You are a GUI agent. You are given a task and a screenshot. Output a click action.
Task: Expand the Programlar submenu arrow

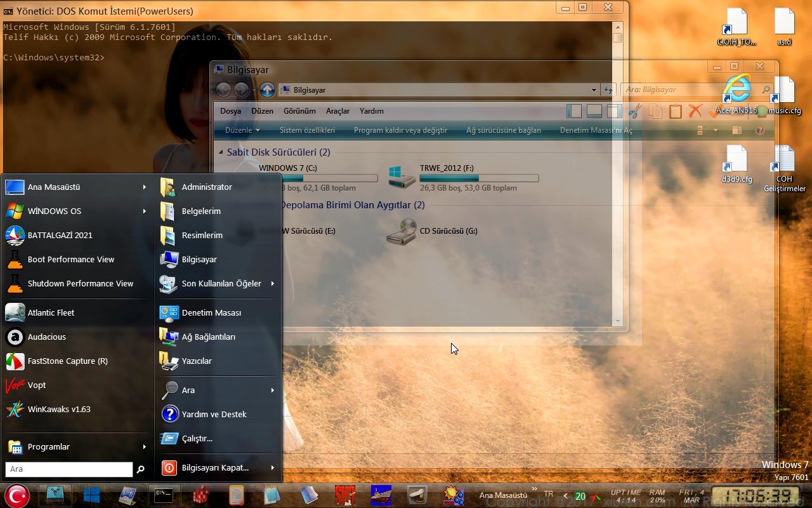click(145, 446)
